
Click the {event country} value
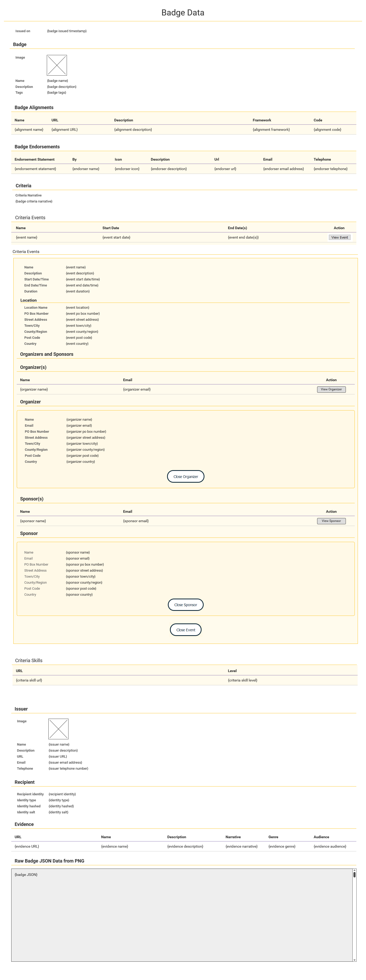(x=77, y=344)
